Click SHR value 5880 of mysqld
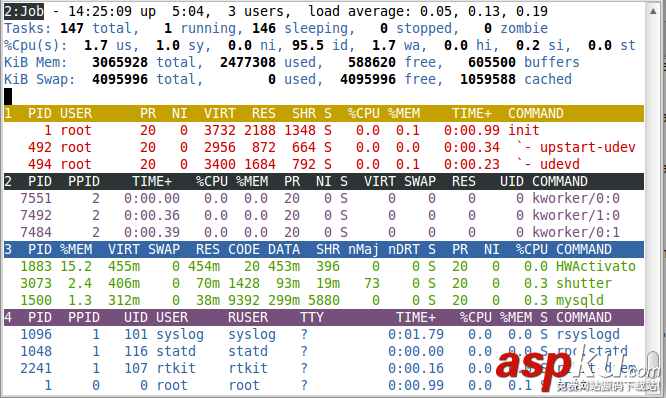The width and height of the screenshot is (666, 398). pyautogui.click(x=324, y=300)
